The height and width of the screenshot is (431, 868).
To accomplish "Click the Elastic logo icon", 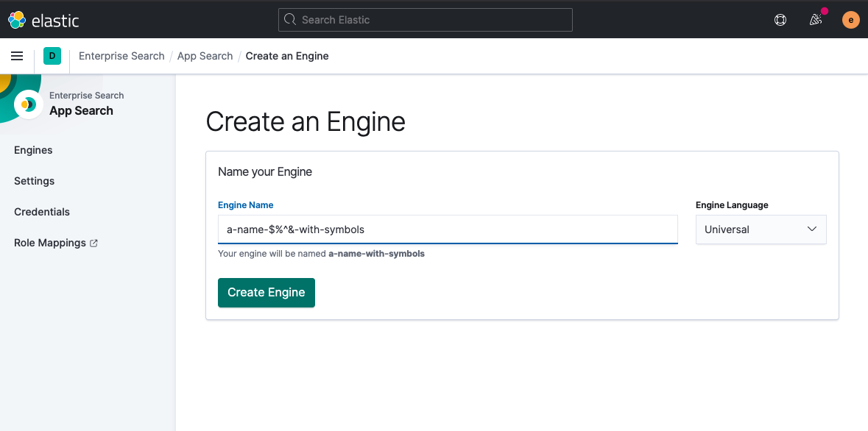I will [x=17, y=20].
